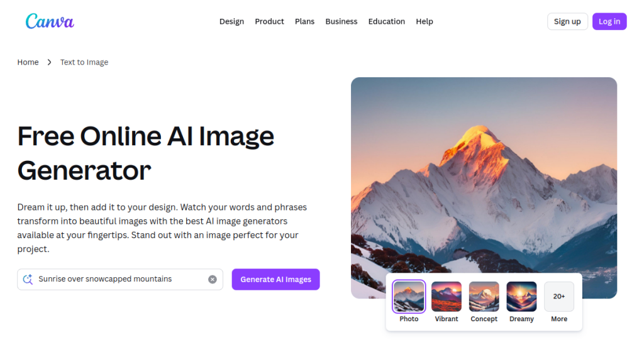The width and height of the screenshot is (644, 362).
Task: Click the magic search sparkle icon
Action: click(x=28, y=280)
